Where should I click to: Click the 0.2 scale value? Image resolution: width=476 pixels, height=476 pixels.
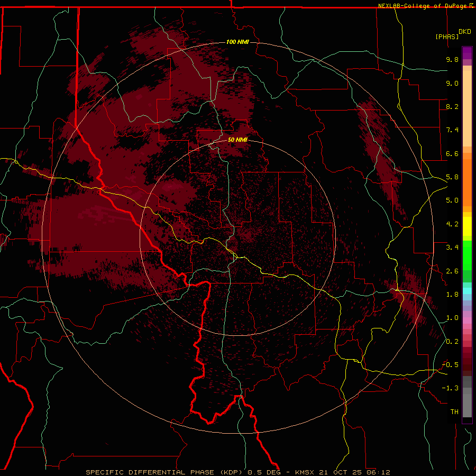coord(452,342)
